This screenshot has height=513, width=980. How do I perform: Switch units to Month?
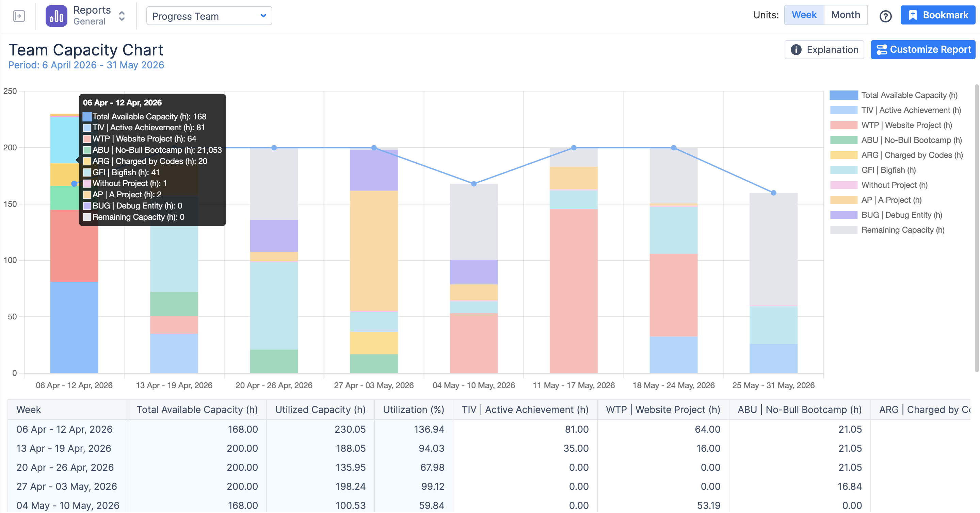tap(845, 15)
